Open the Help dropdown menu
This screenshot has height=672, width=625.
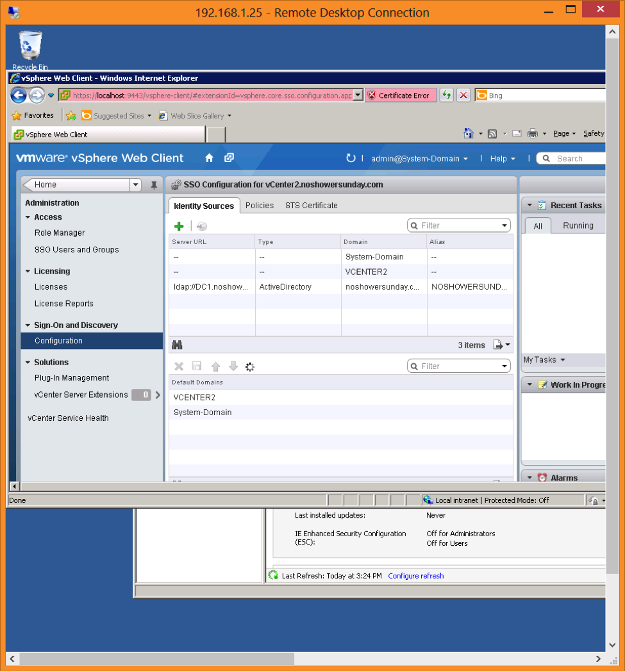[503, 159]
